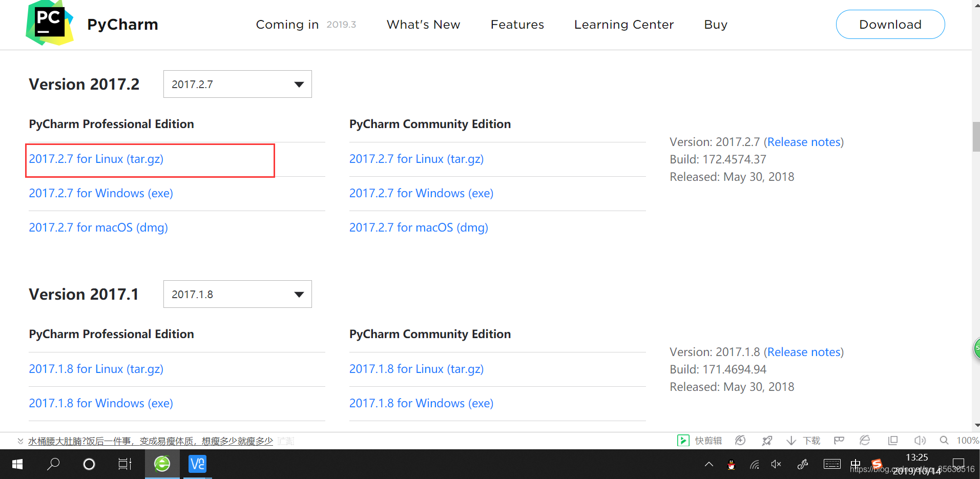Open Cortana circle on taskbar

coord(89,464)
